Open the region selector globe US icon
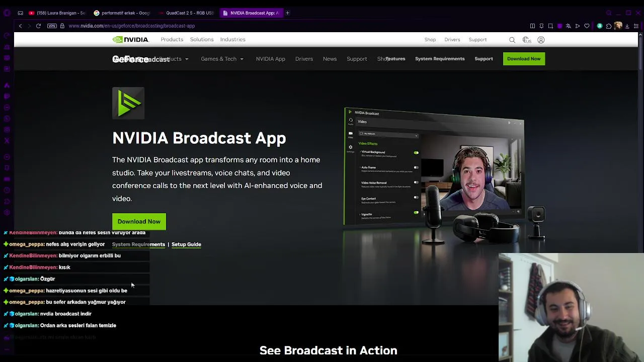The image size is (644, 362). 527,40
